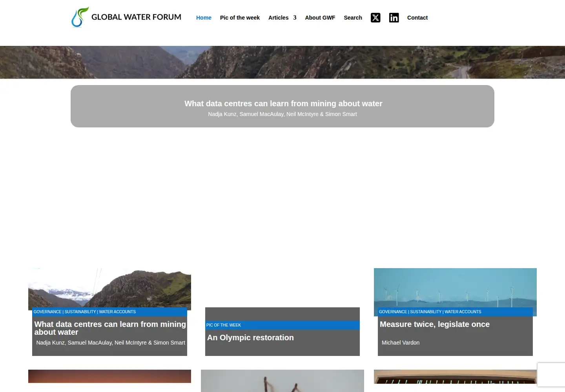Expand the Articles dropdown arrow

[x=295, y=18]
